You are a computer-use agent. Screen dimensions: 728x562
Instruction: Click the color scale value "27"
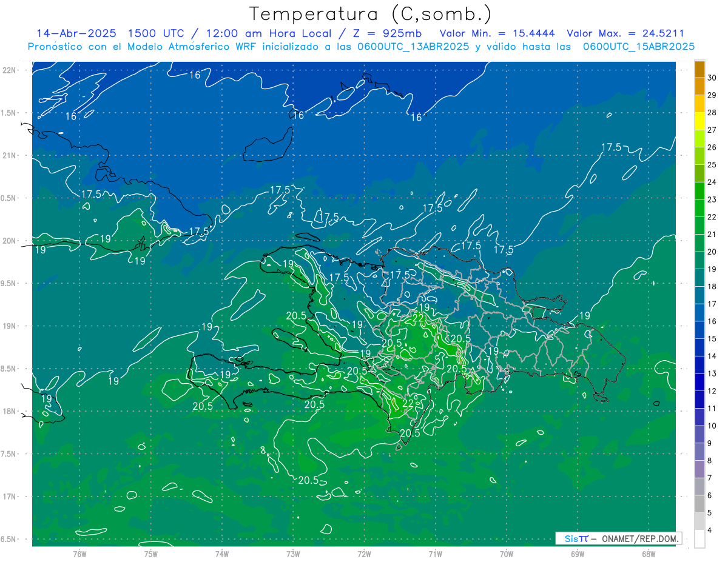(712, 130)
